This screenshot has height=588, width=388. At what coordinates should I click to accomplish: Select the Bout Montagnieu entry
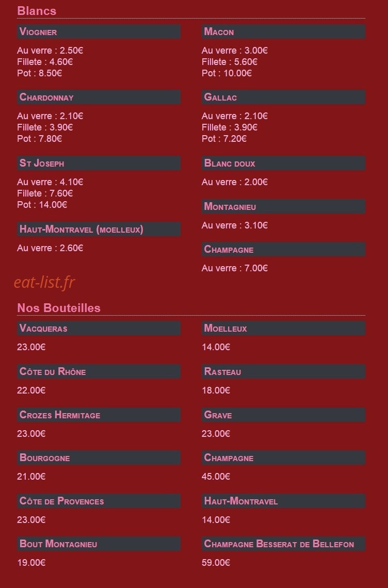pos(99,544)
